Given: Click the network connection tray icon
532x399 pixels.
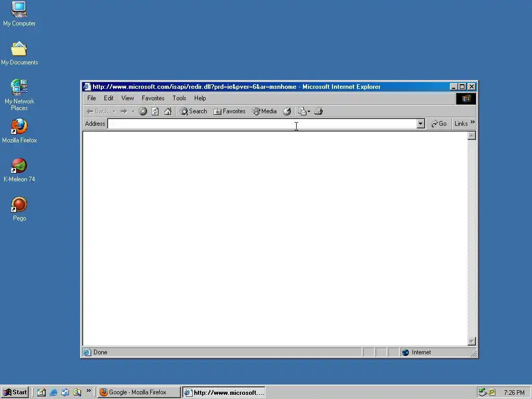Looking at the screenshot, I should tap(483, 393).
